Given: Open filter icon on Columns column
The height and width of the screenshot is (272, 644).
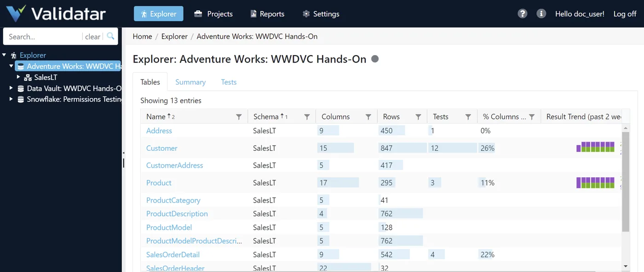Looking at the screenshot, I should [x=368, y=117].
